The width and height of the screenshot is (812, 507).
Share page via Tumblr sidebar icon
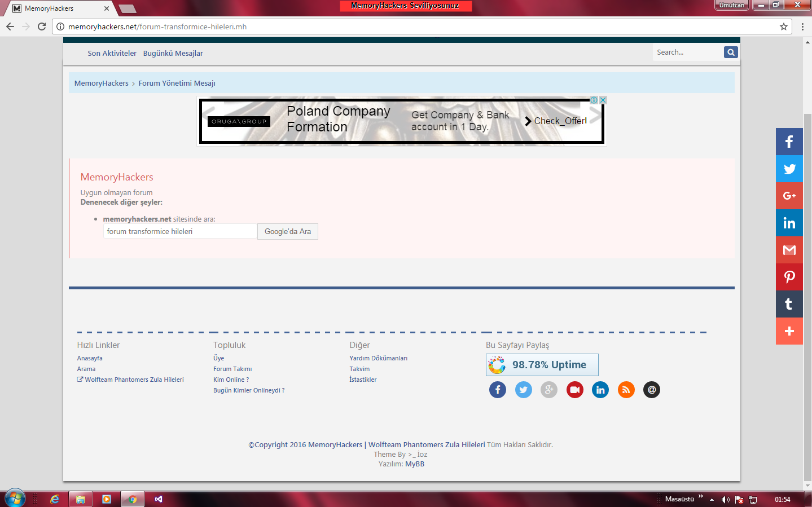[x=789, y=304]
